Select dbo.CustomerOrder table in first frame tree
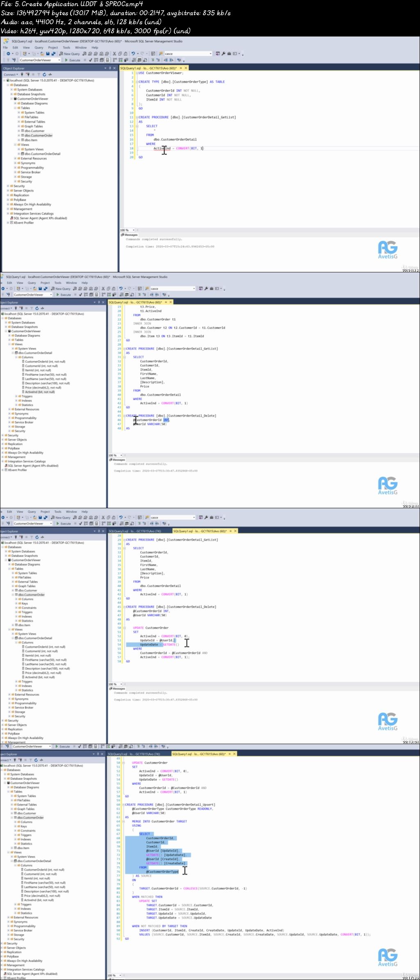The width and height of the screenshot is (420, 980). [x=38, y=135]
